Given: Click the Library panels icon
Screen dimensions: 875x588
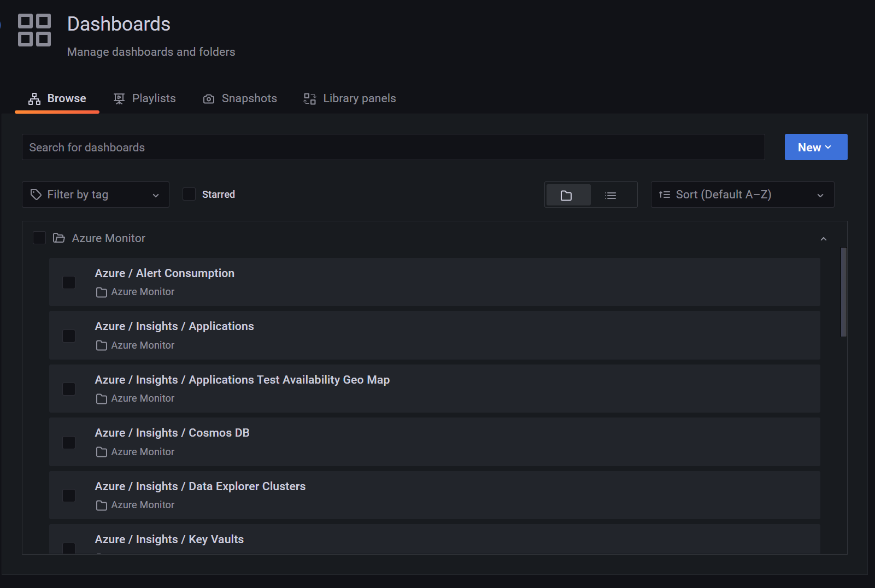Looking at the screenshot, I should click(310, 99).
